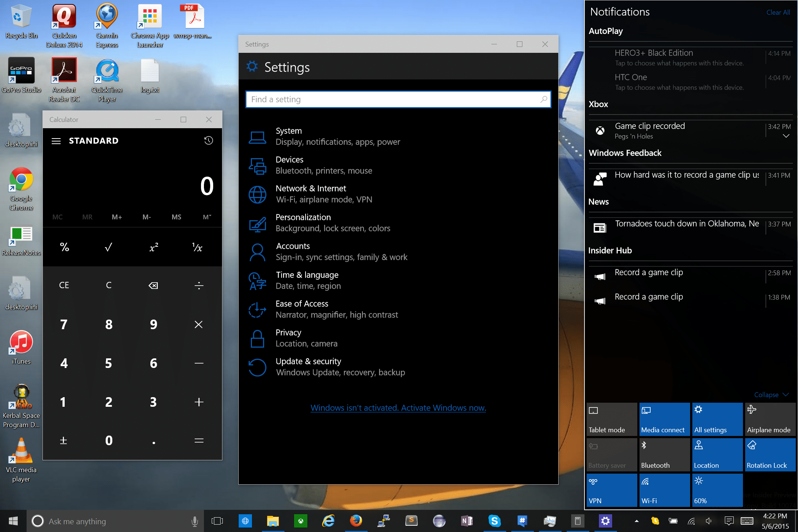This screenshot has height=532, width=798.
Task: Click the plus/minus sign key in Calculator
Action: (64, 440)
